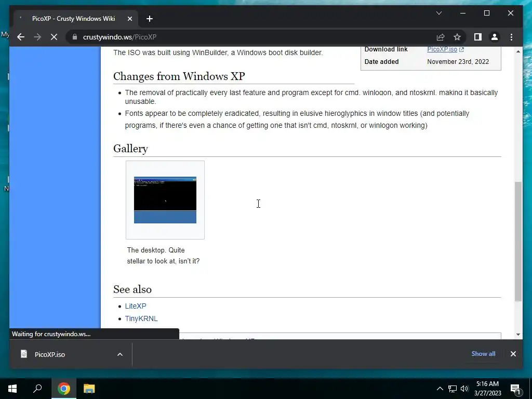532x399 pixels.
Task: Click the 'Gallery' heading
Action: point(130,149)
